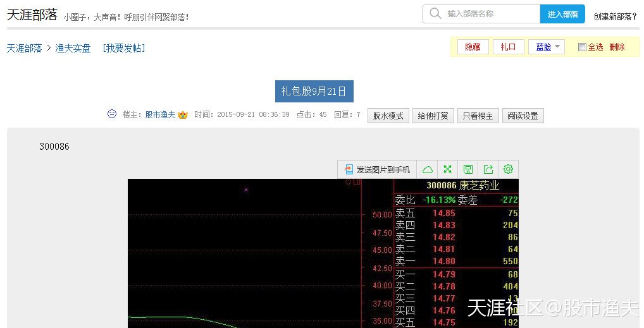Click the share export icon on image toolbar
644x328 pixels.
click(x=488, y=169)
